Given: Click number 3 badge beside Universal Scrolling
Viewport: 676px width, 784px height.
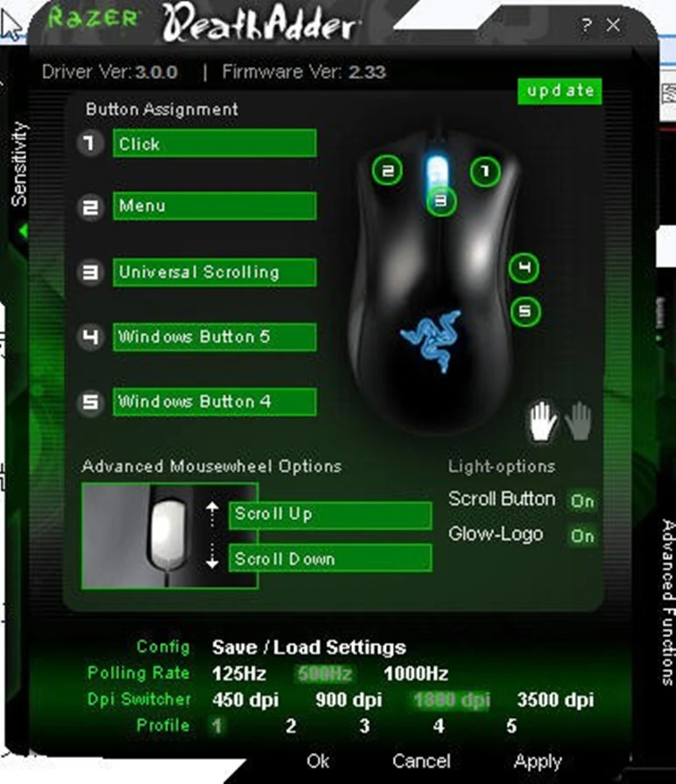Looking at the screenshot, I should pyautogui.click(x=90, y=273).
